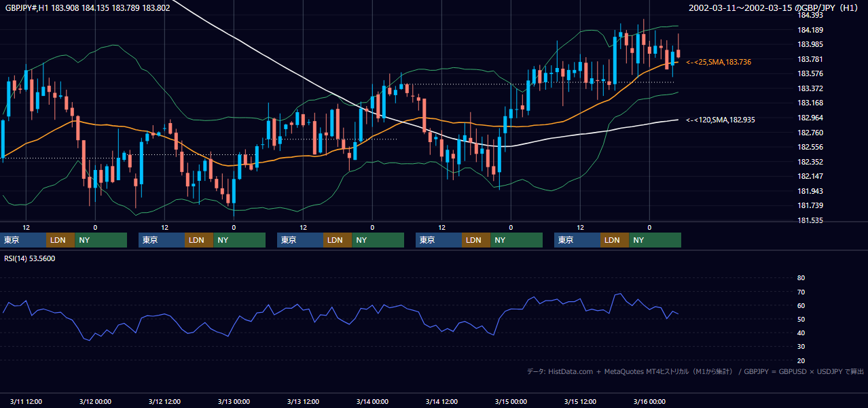Click RSI scale level 70
Screen dimensions: 868x408
[801, 292]
